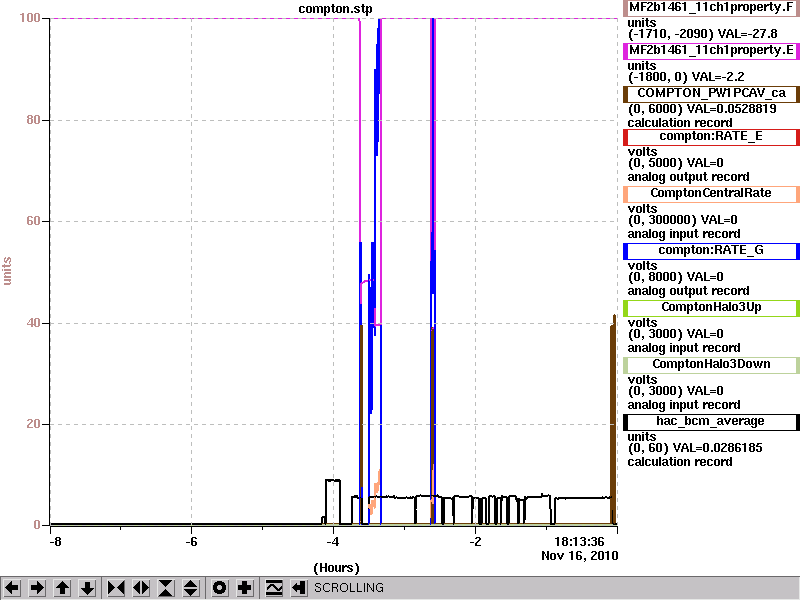Click the -6 hour tick label
The width and height of the screenshot is (800, 600).
[191, 541]
